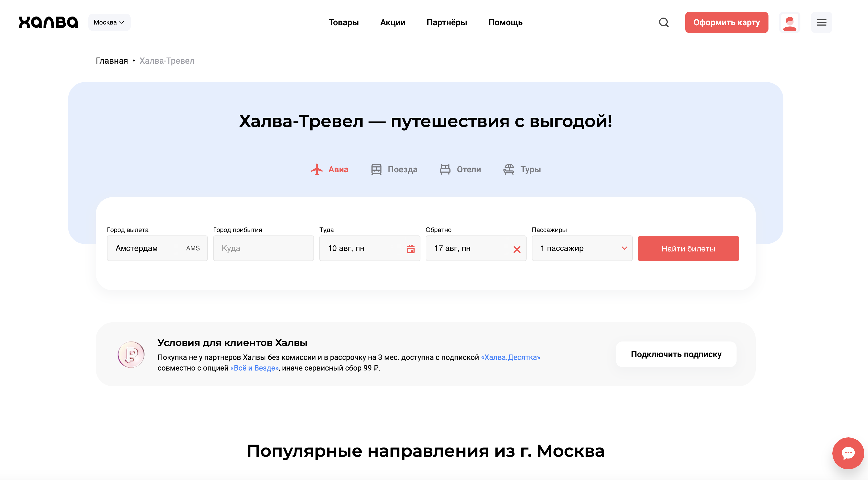The height and width of the screenshot is (480, 868).
Task: Switch to the Отели tab
Action: [460, 169]
